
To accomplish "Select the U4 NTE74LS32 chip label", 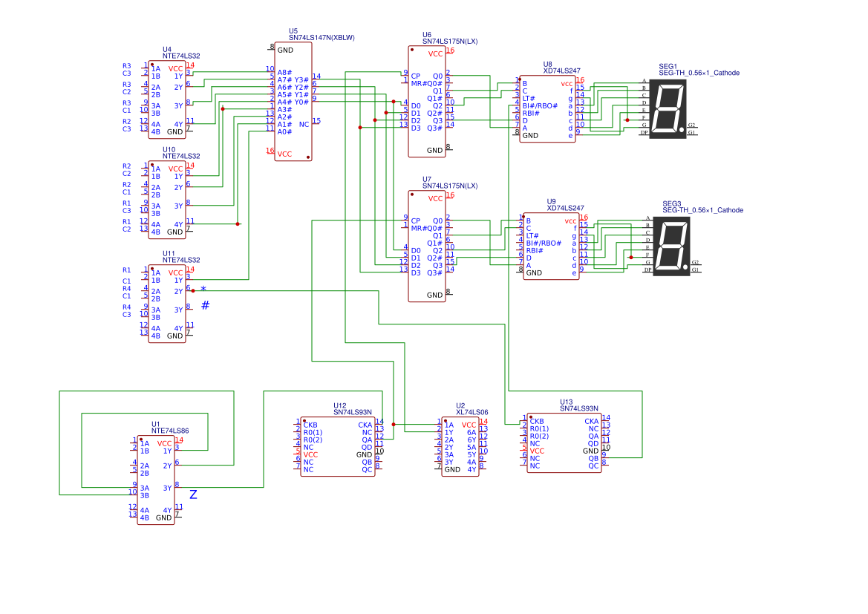I will [x=181, y=53].
